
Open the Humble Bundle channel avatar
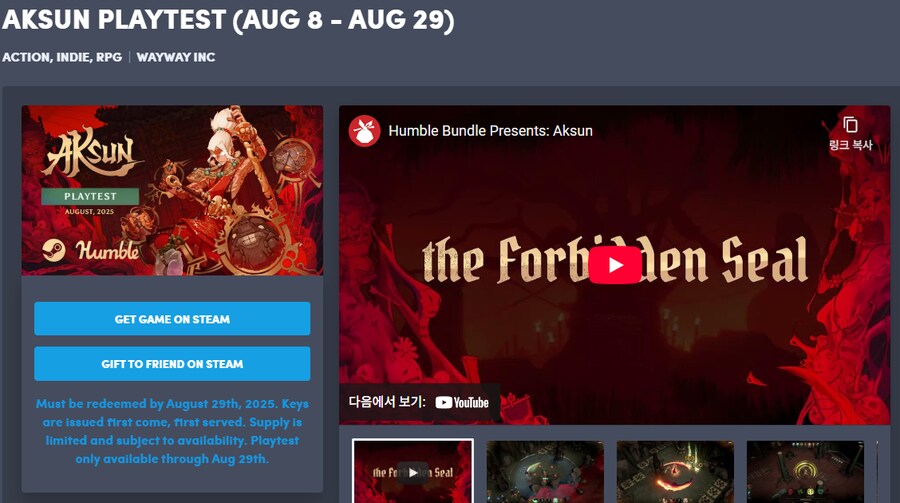pyautogui.click(x=364, y=131)
